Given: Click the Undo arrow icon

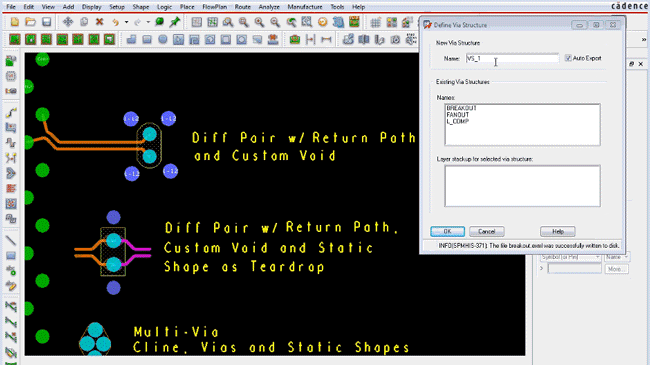Looking at the screenshot, I should tap(115, 22).
